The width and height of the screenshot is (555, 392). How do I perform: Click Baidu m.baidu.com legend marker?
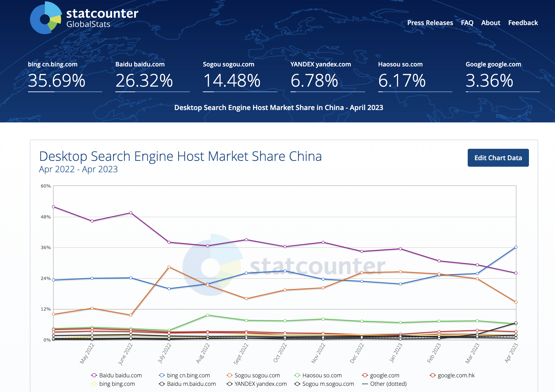(162, 384)
